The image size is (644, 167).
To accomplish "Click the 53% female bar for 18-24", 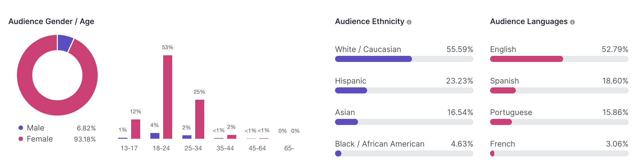I will coord(168,97).
